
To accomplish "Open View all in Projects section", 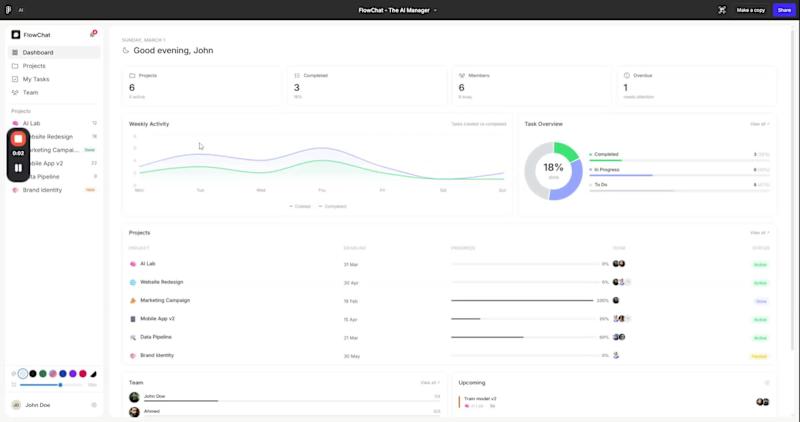I will (759, 233).
